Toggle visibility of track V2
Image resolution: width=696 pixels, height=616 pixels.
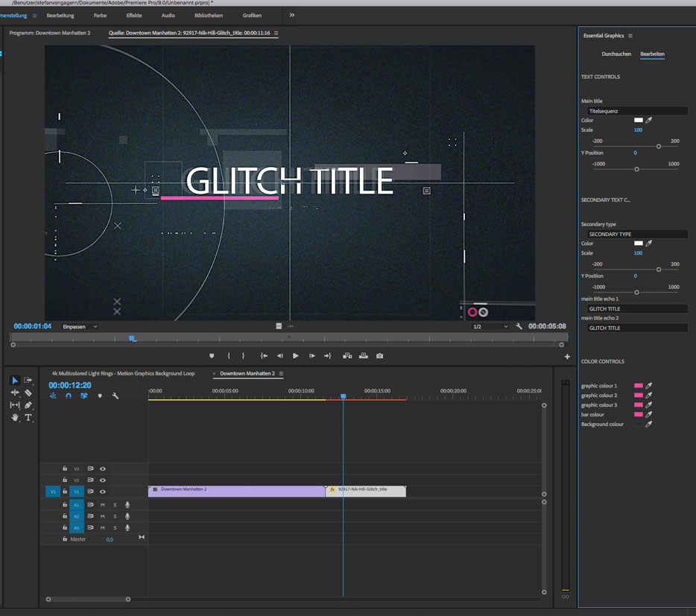click(x=103, y=480)
